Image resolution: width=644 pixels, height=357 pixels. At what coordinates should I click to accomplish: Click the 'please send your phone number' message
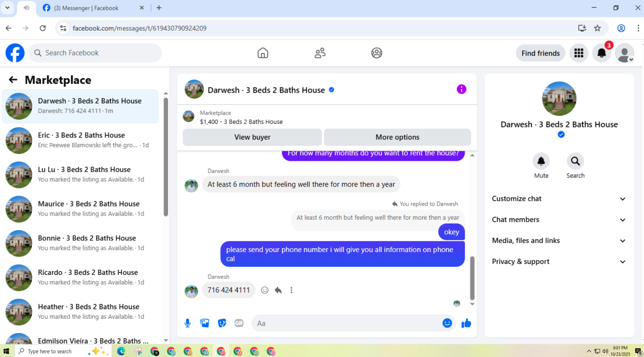tap(342, 254)
